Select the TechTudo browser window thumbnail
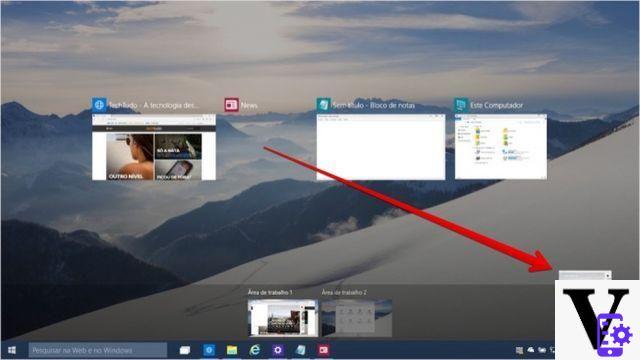The width and height of the screenshot is (640, 360). click(x=154, y=147)
